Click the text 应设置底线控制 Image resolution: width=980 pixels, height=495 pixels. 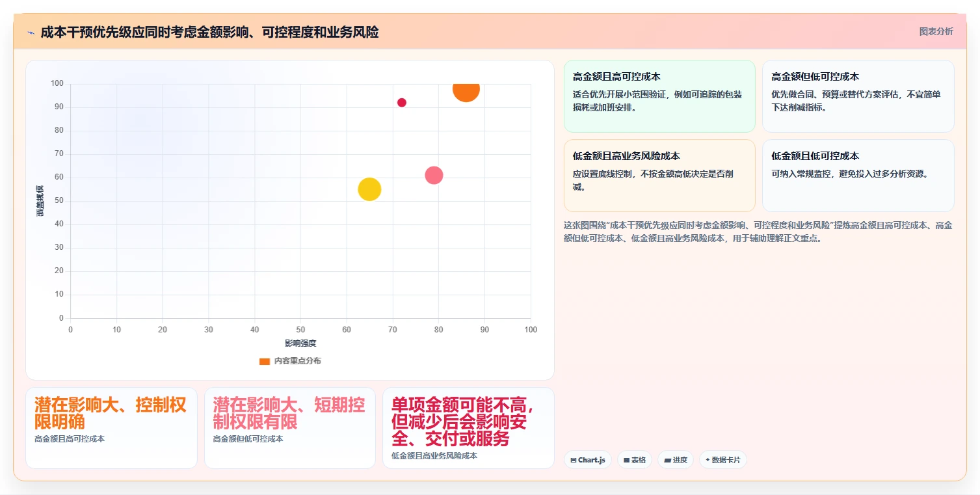click(x=603, y=174)
